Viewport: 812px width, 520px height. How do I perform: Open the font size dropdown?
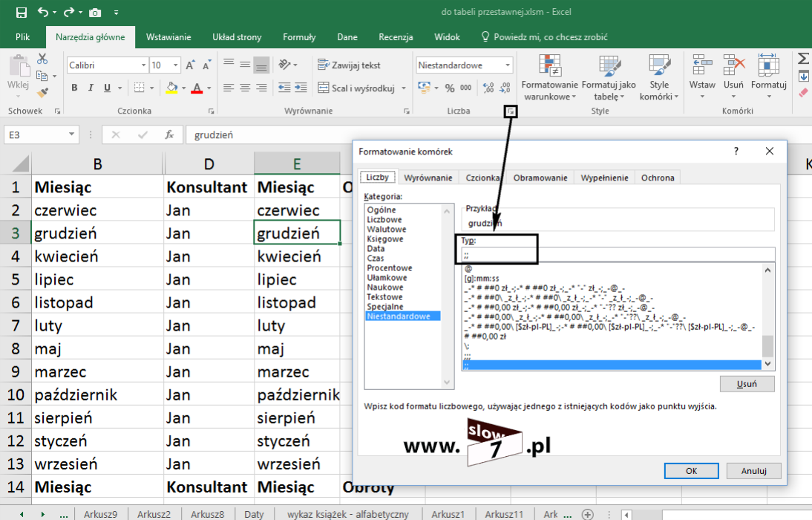pos(176,65)
